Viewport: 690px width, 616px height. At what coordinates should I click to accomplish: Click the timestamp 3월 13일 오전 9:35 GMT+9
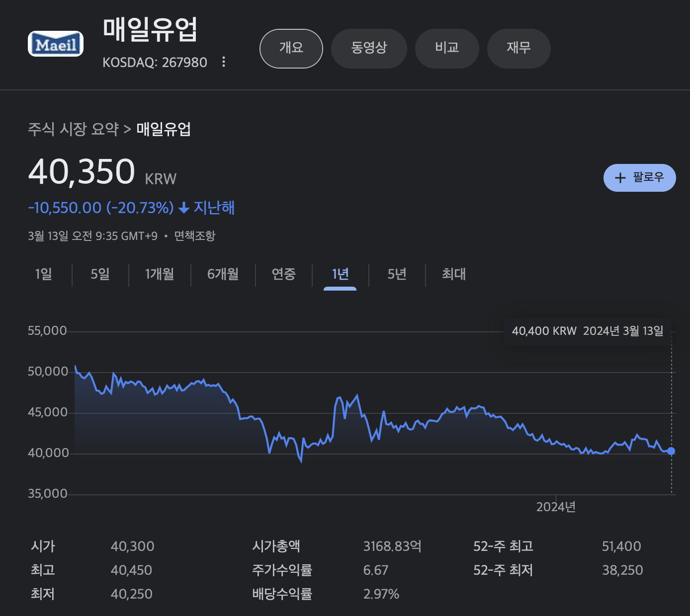(x=92, y=236)
